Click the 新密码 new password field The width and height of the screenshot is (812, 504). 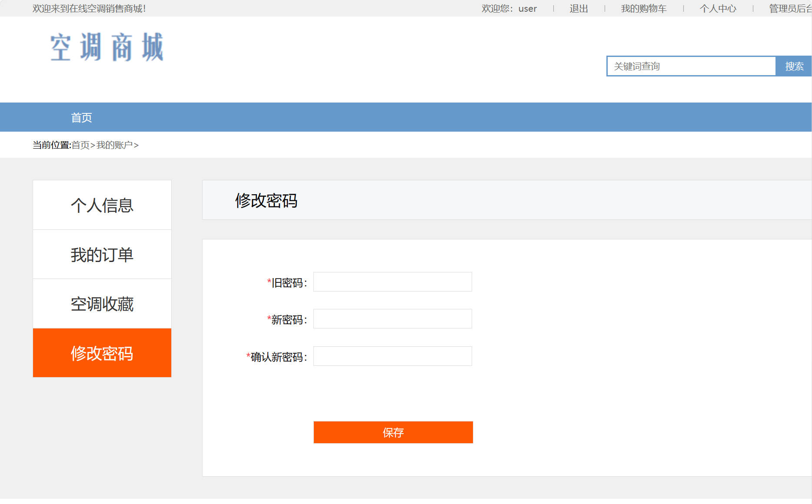pyautogui.click(x=392, y=318)
